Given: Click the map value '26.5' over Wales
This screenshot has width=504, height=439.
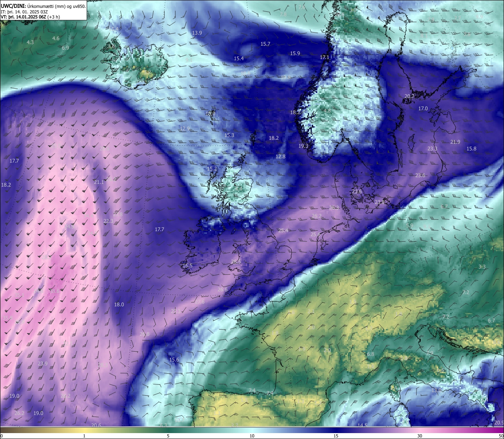Looking at the screenshot, I should pos(236,261).
